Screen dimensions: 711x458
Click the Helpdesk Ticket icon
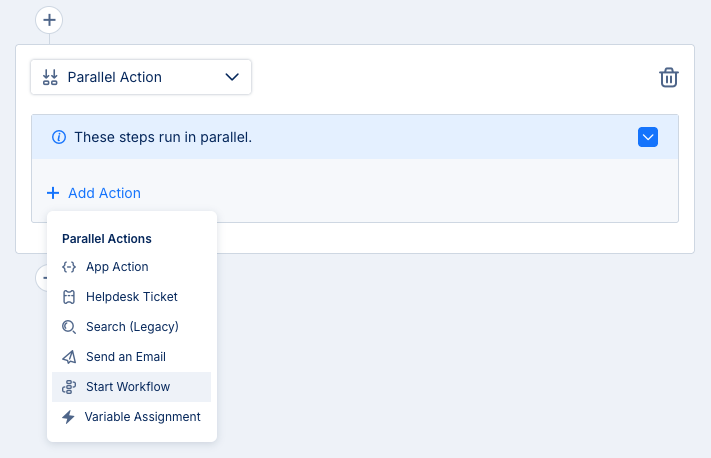(x=69, y=297)
